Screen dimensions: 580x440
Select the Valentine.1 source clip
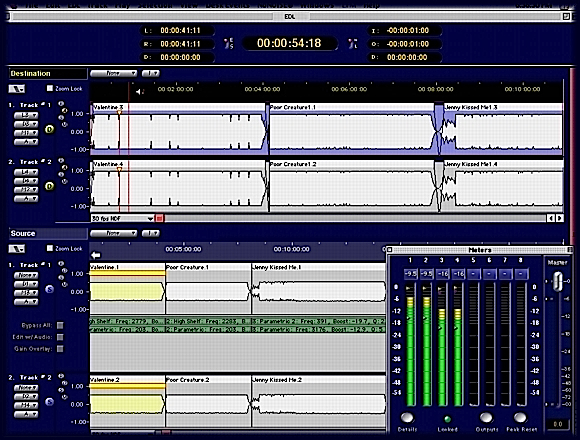tap(127, 288)
